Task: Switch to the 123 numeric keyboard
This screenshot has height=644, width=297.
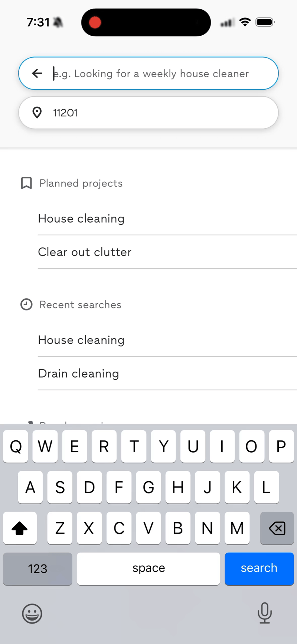Action: tap(37, 569)
